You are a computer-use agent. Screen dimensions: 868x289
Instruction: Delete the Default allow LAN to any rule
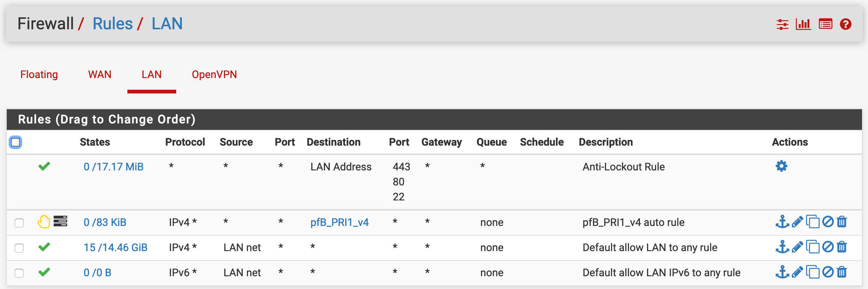(842, 247)
